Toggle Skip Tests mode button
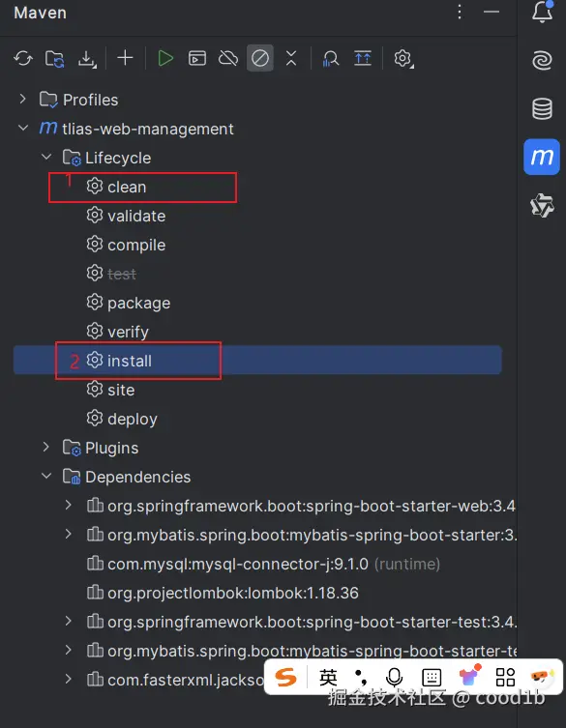Screen dimensions: 566x728 [259, 58]
